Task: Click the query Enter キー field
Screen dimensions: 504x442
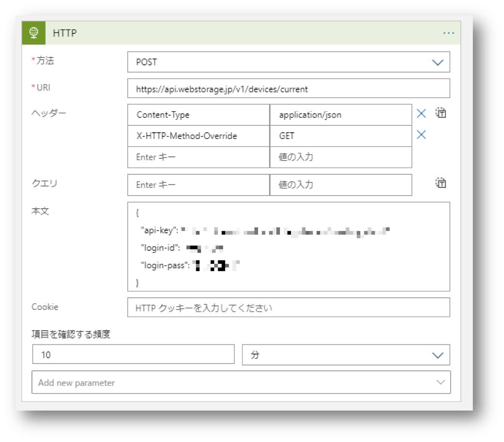Action: [x=199, y=185]
